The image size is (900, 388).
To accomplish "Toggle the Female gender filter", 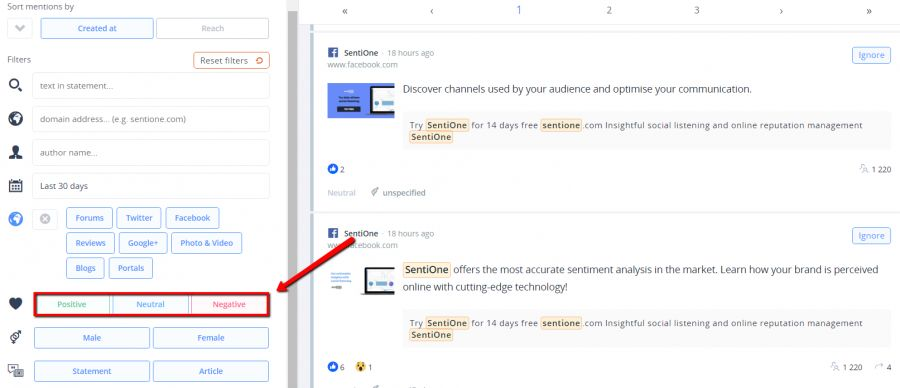I will pyautogui.click(x=211, y=337).
